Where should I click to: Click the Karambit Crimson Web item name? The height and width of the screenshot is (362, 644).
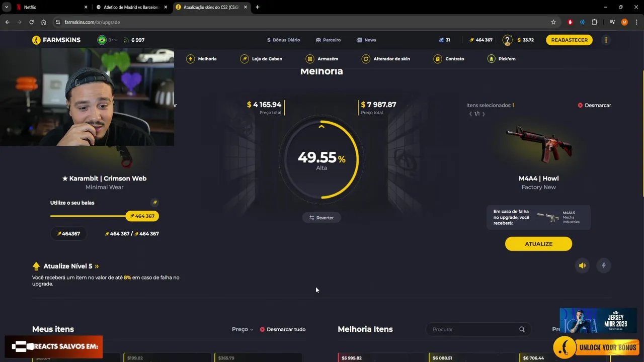104,178
